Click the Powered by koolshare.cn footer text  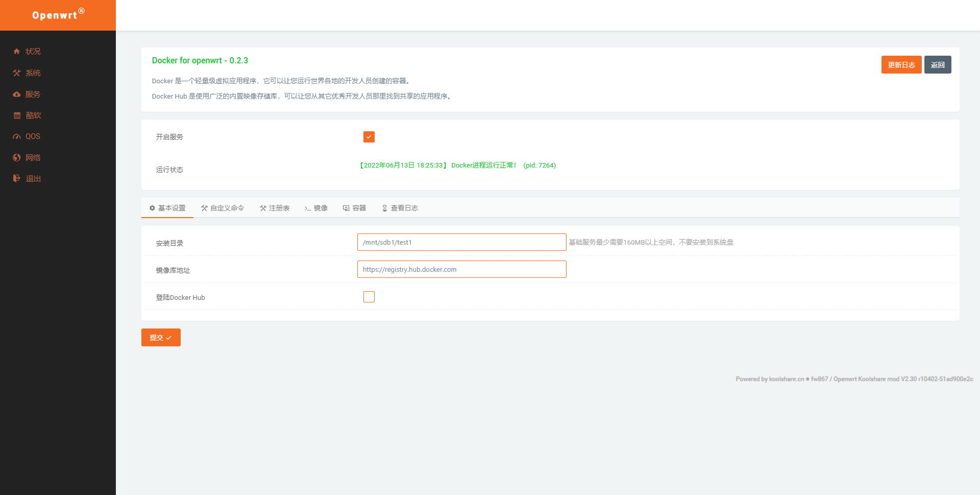(x=854, y=379)
